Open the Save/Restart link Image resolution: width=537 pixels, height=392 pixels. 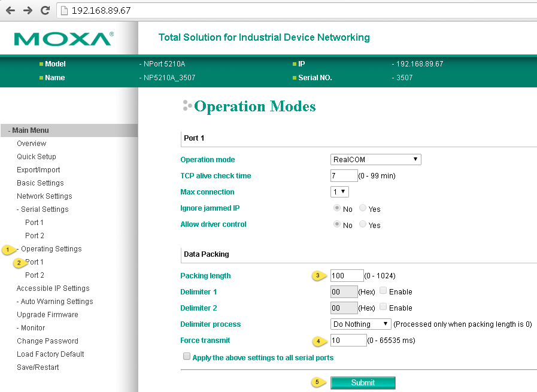[x=38, y=367]
